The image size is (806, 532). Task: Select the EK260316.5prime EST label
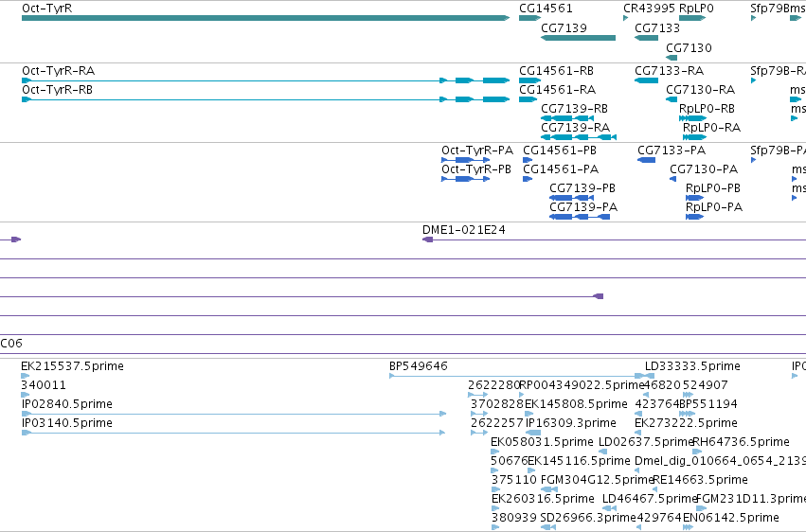coord(543,499)
